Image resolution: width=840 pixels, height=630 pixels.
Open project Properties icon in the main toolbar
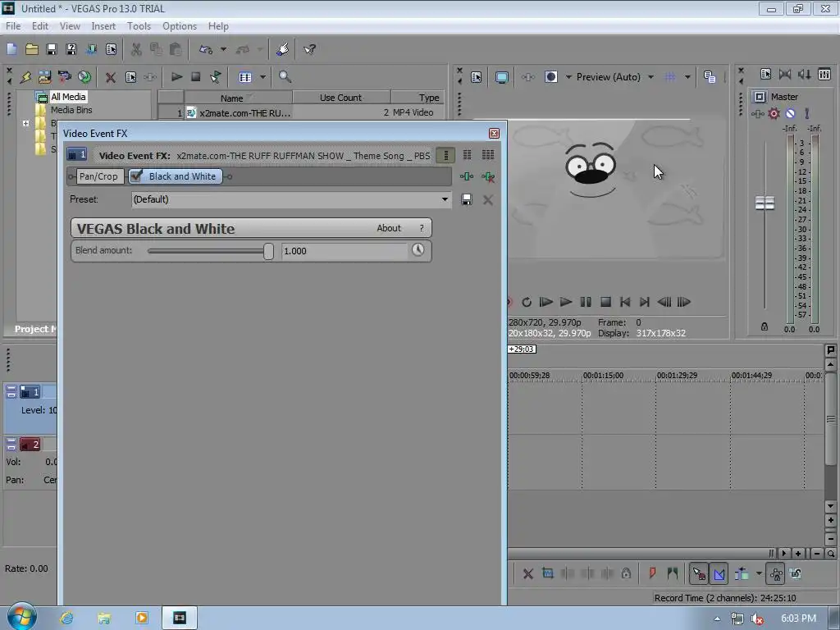pyautogui.click(x=111, y=50)
